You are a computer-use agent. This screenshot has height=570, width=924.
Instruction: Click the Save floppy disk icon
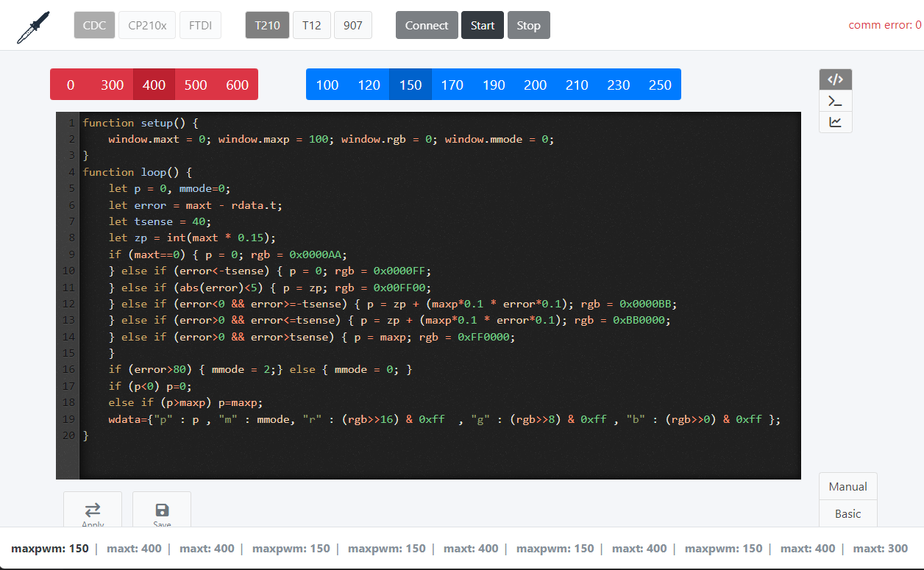(x=162, y=510)
